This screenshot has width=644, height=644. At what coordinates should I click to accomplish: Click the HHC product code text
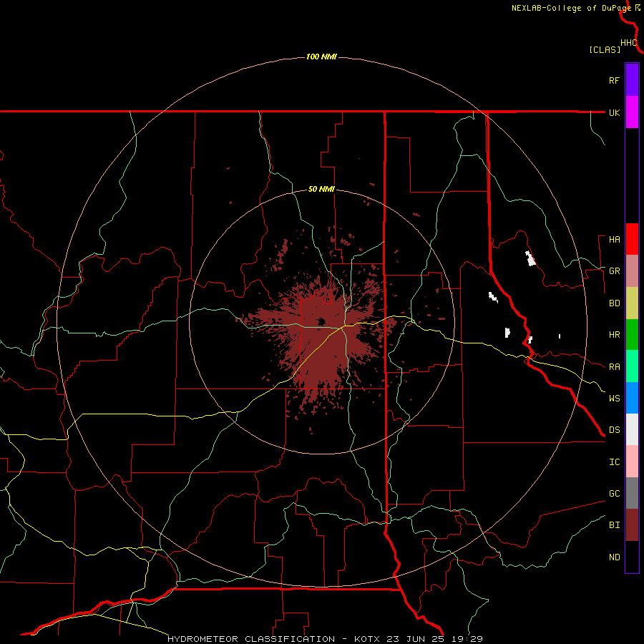[x=629, y=43]
